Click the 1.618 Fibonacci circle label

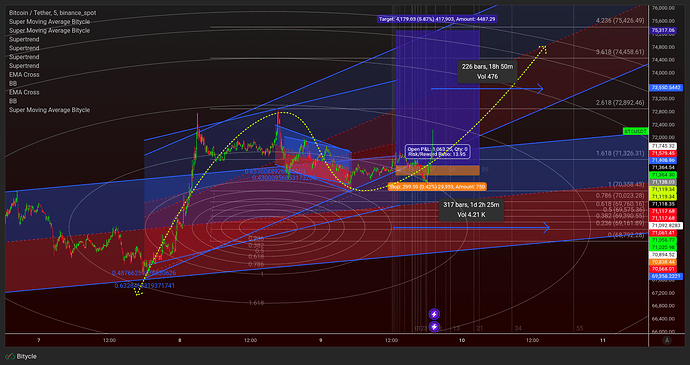click(256, 303)
